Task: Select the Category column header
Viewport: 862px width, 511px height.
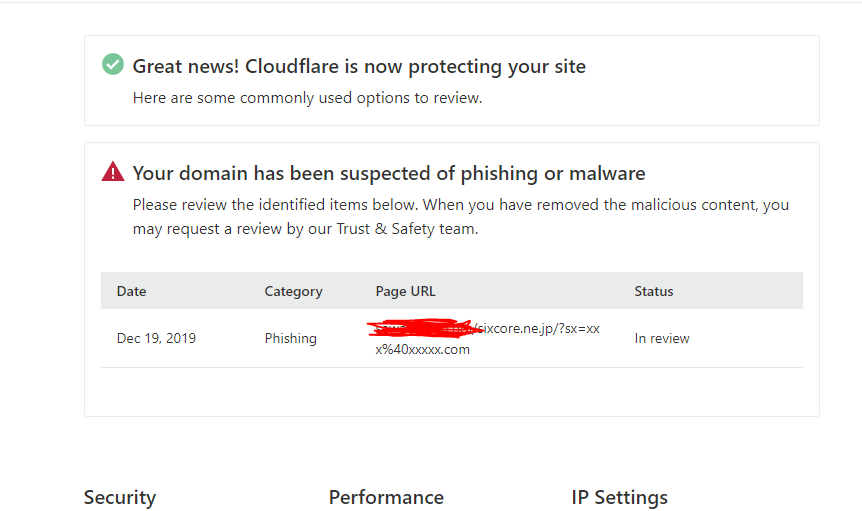Action: pos(294,291)
